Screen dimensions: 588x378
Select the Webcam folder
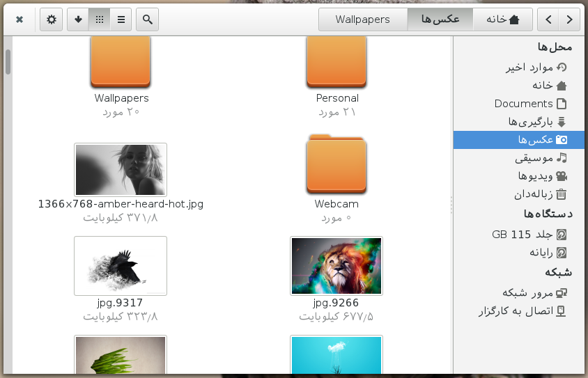(x=336, y=167)
